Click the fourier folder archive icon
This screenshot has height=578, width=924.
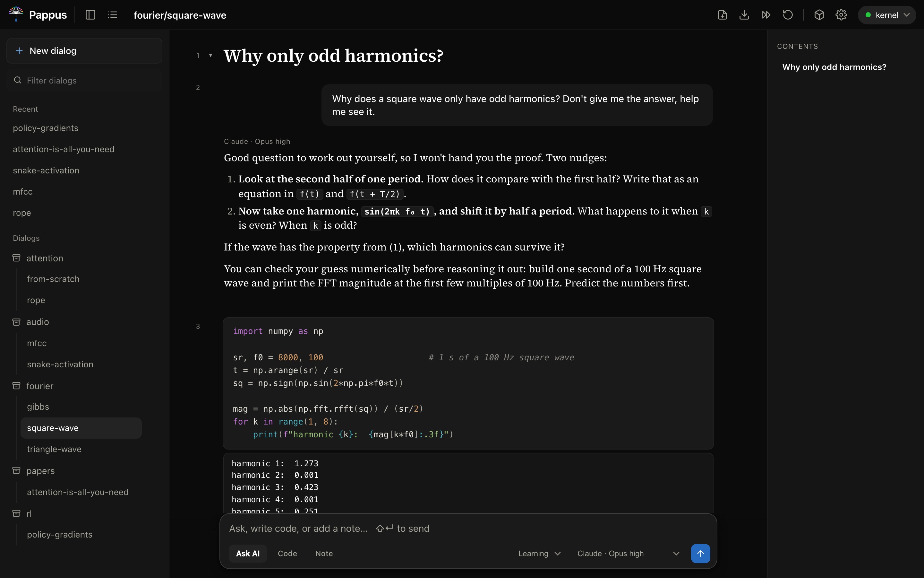coord(16,386)
